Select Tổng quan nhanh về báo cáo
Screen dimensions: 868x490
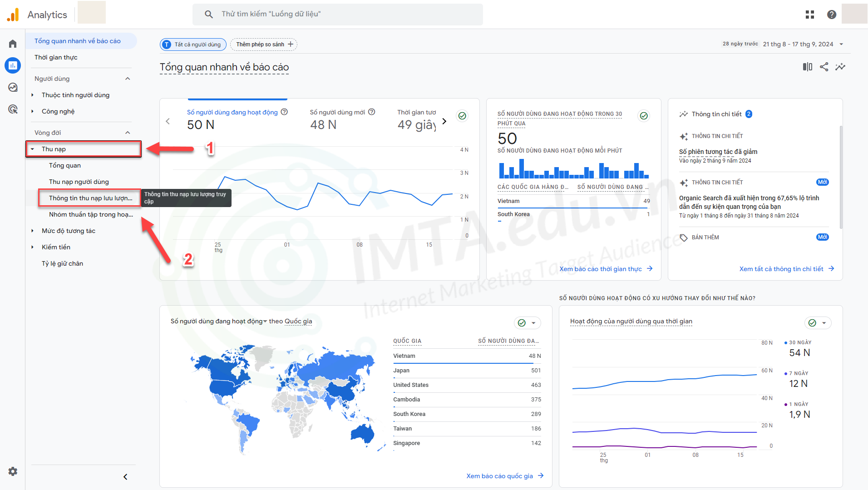(81, 41)
